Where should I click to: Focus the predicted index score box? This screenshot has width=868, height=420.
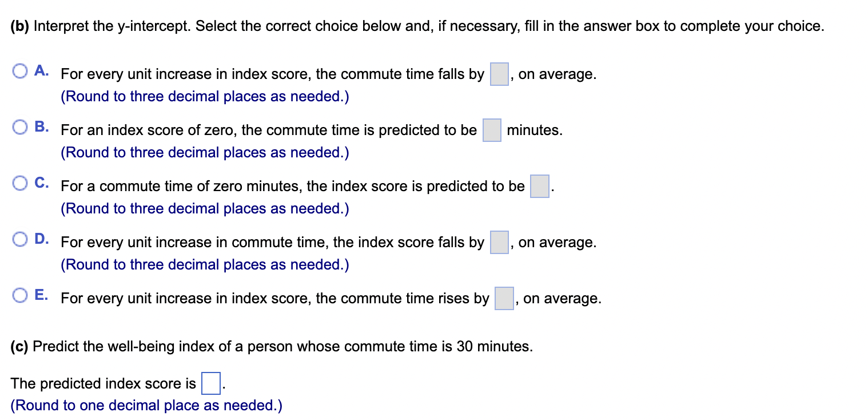click(x=211, y=383)
